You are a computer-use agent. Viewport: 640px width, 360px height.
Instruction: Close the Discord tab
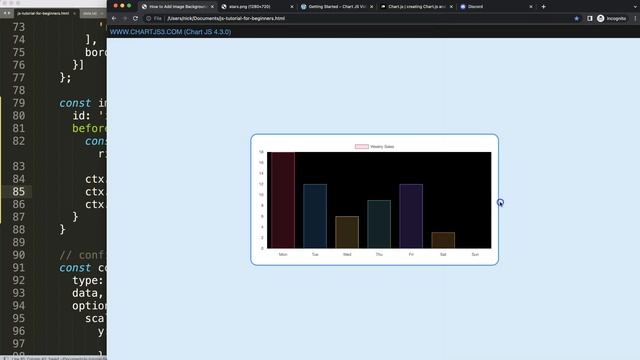531,7
